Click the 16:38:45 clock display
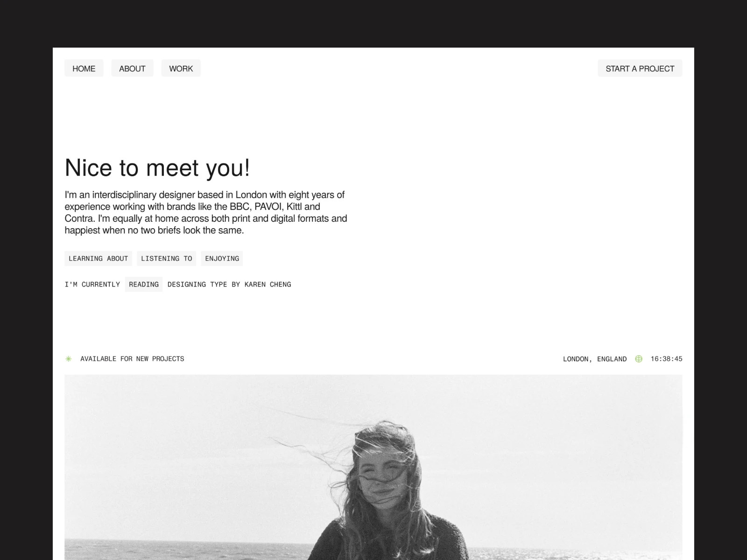The width and height of the screenshot is (747, 560). [666, 359]
